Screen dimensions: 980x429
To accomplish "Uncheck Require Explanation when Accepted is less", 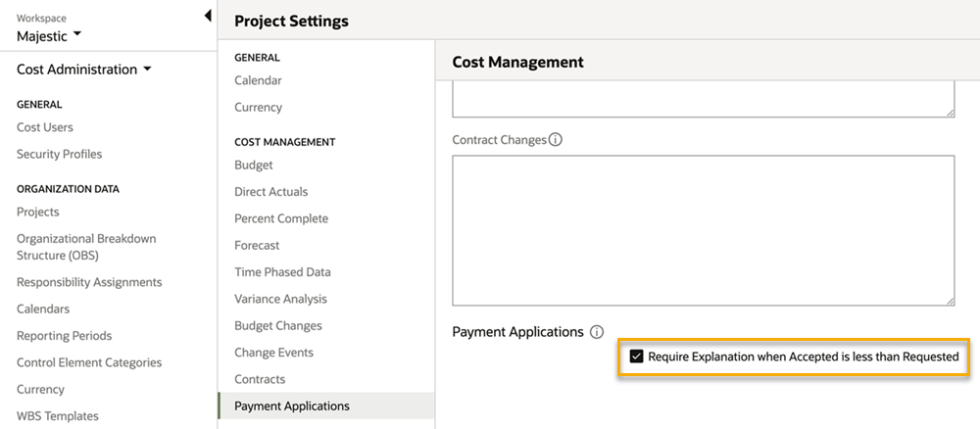I will coord(637,357).
